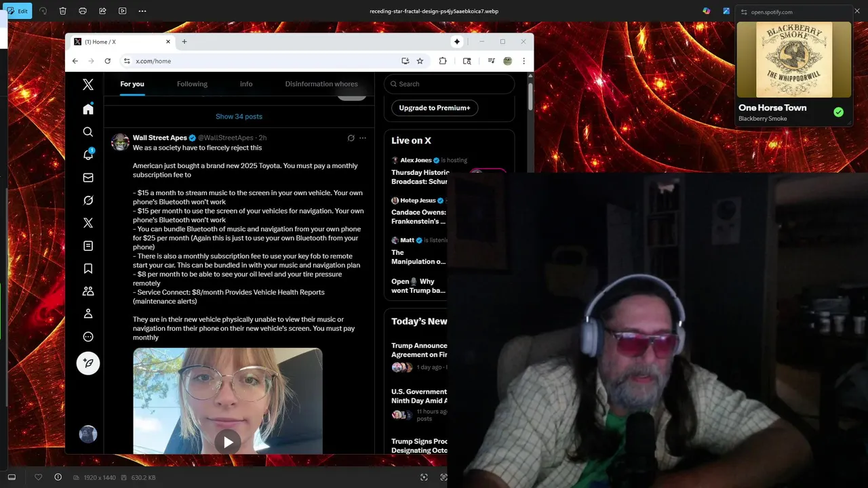Screen dimensions: 868x488
Task: Open Edit in the Photos viewer
Action: click(18, 11)
